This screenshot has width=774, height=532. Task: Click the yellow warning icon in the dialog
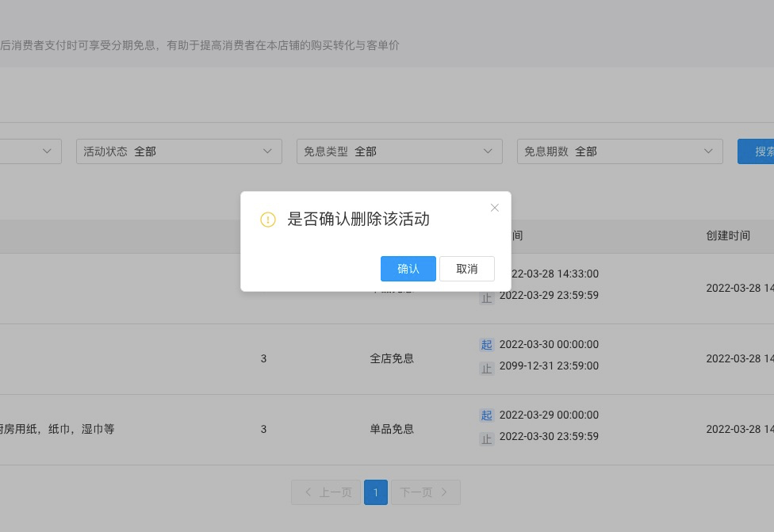pyautogui.click(x=268, y=220)
